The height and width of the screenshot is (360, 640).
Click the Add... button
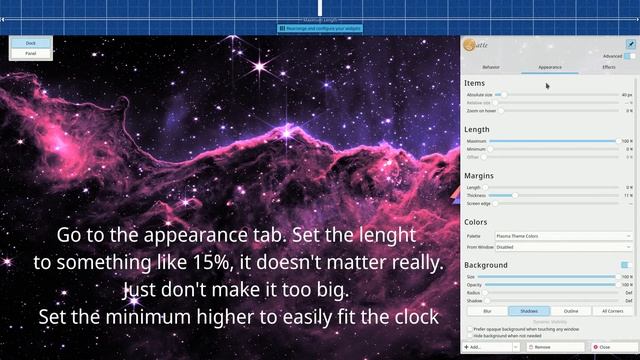click(487, 347)
